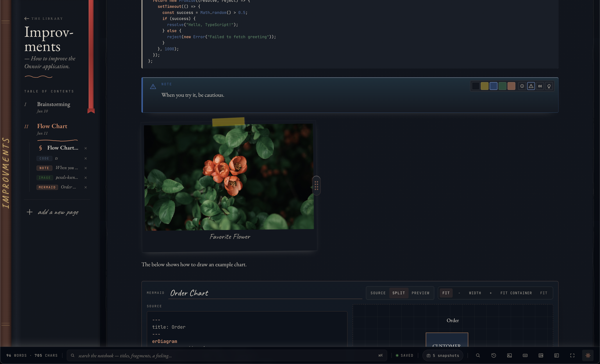The image size is (600, 364).
Task: Pick the dark black note color swatch
Action: click(x=476, y=86)
